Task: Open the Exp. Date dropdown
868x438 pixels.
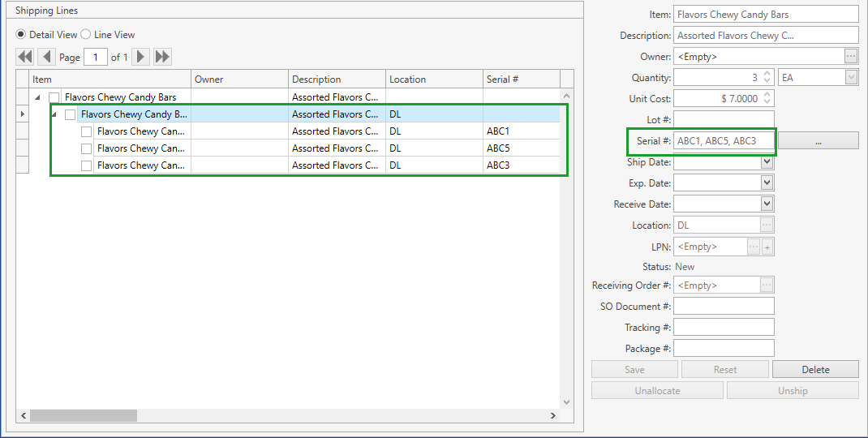Action: (767, 183)
